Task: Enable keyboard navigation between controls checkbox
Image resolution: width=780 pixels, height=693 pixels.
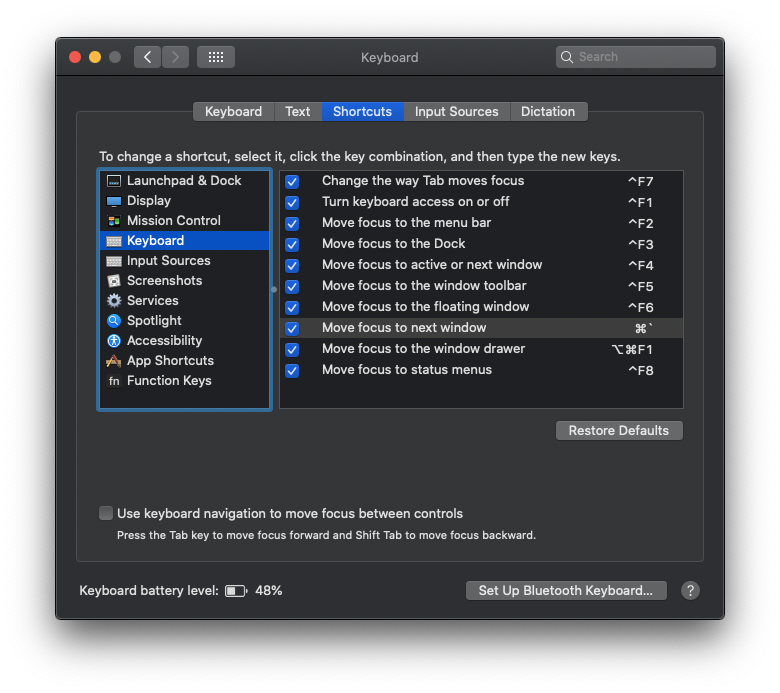Action: pos(105,513)
